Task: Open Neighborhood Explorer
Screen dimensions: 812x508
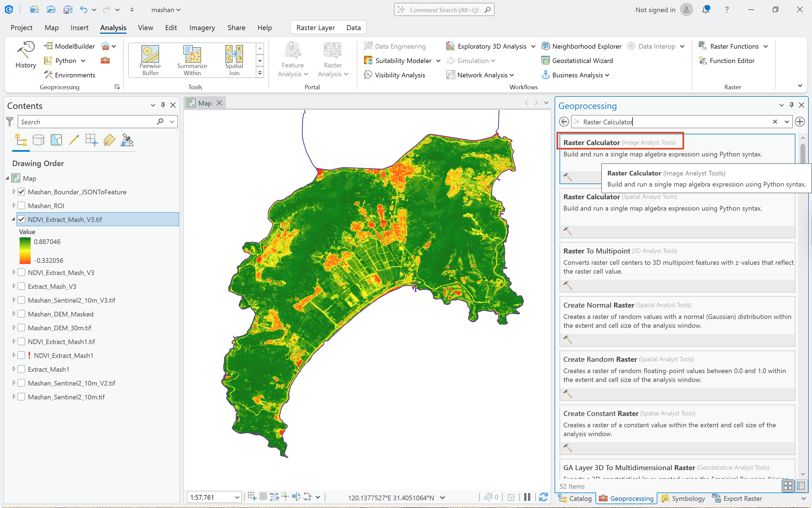Action: 581,46
